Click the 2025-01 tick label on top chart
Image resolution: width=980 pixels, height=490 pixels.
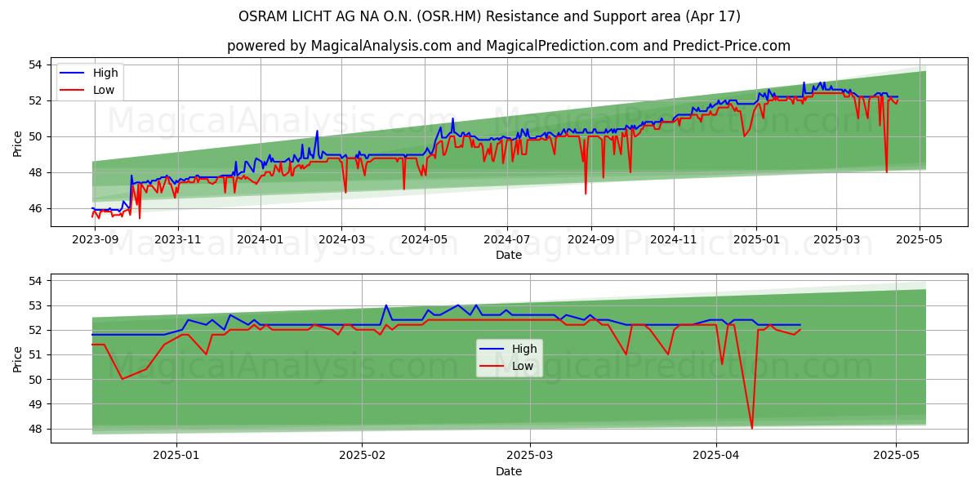(755, 241)
